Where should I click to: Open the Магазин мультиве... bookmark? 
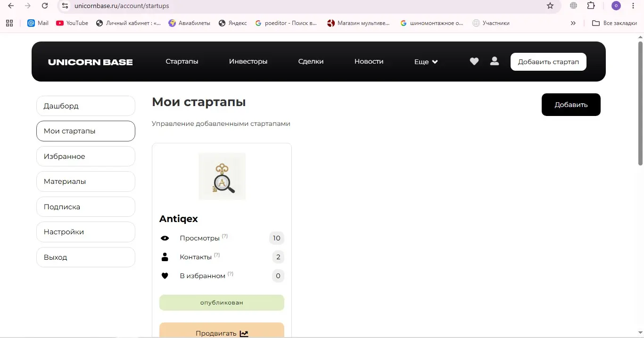point(359,23)
